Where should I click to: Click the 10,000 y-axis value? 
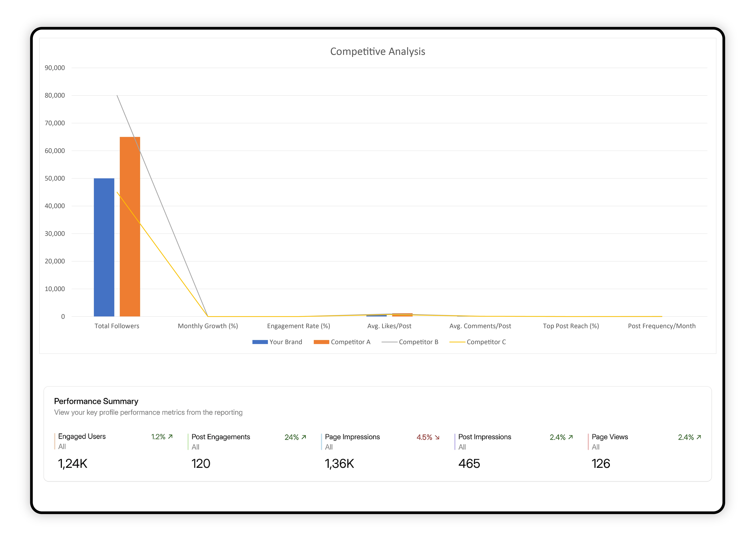pos(55,289)
